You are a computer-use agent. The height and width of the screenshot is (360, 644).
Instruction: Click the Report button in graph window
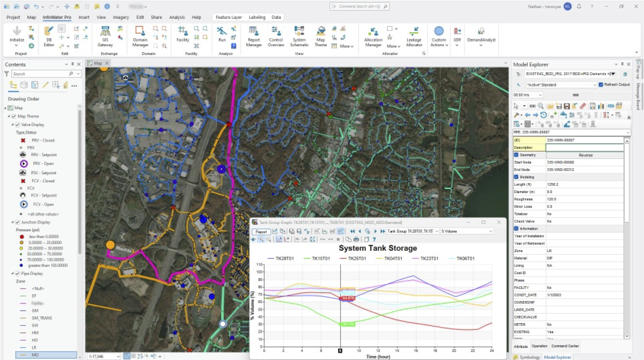click(261, 231)
